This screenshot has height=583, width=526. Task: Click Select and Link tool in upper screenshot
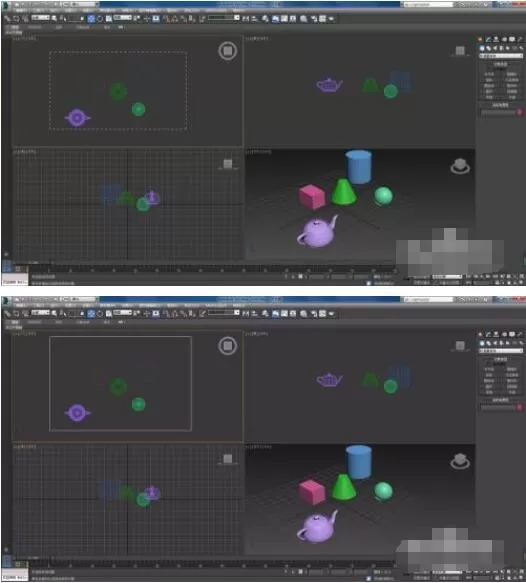tap(7, 19)
